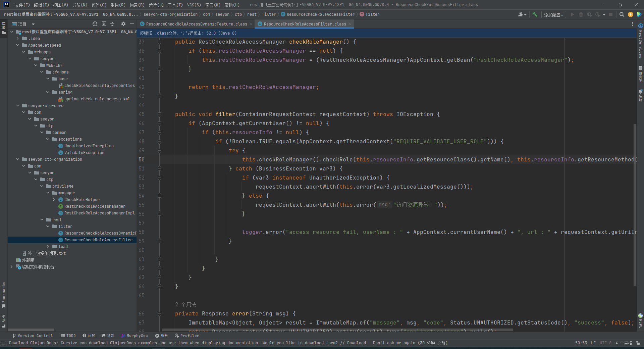Toggle fold marker on line 45 filter method
This screenshot has height=349, width=644.
pyautogui.click(x=160, y=114)
